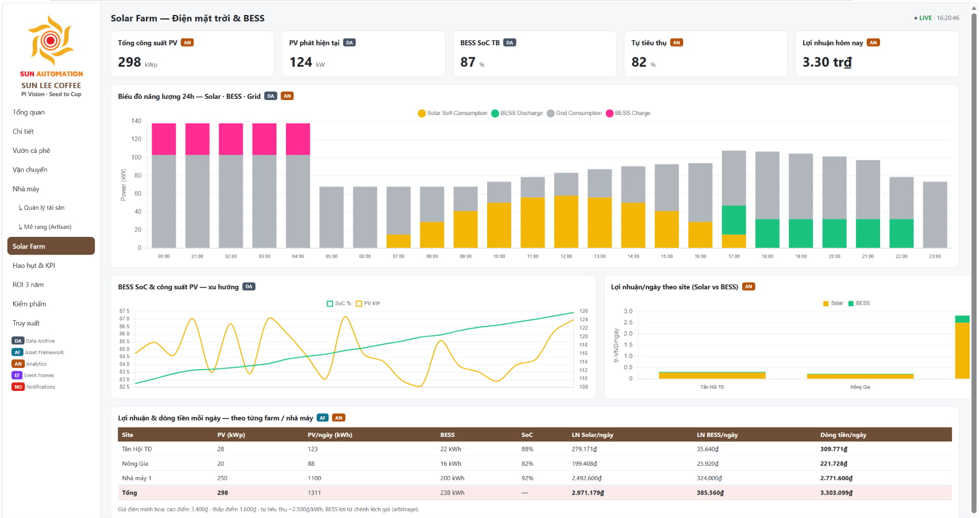Image resolution: width=980 pixels, height=518 pixels.
Task: Toggle BESS Discharge legend series
Action: click(517, 113)
